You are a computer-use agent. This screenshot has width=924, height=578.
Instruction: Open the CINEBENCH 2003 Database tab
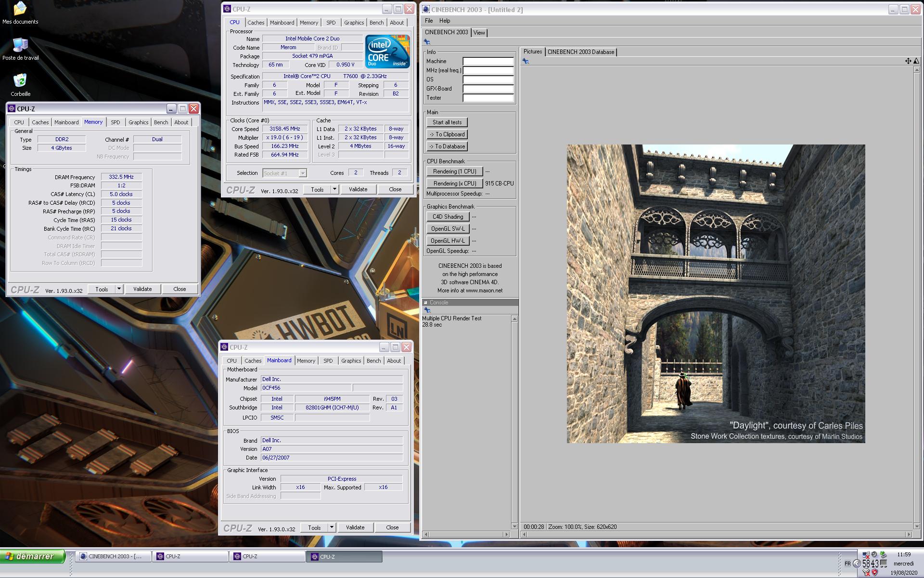pos(581,52)
